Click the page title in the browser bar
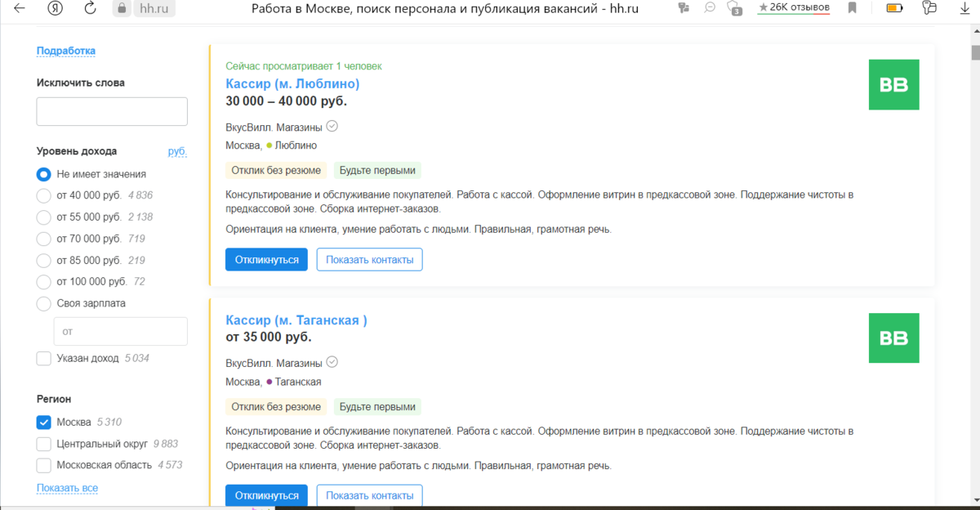 click(444, 8)
